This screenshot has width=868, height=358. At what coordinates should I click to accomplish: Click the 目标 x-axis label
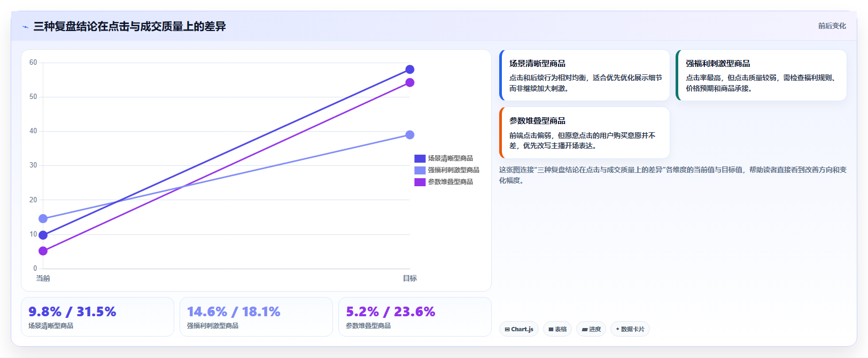tap(410, 278)
